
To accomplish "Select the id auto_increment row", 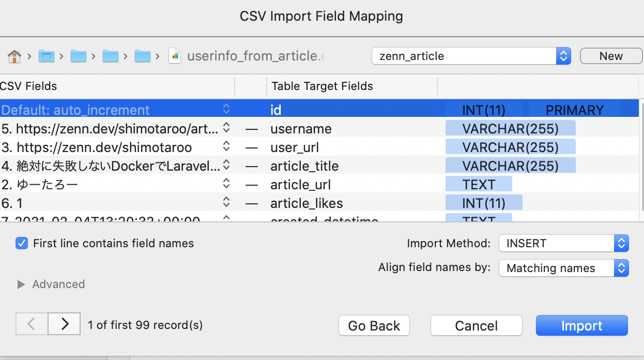I will (x=310, y=110).
